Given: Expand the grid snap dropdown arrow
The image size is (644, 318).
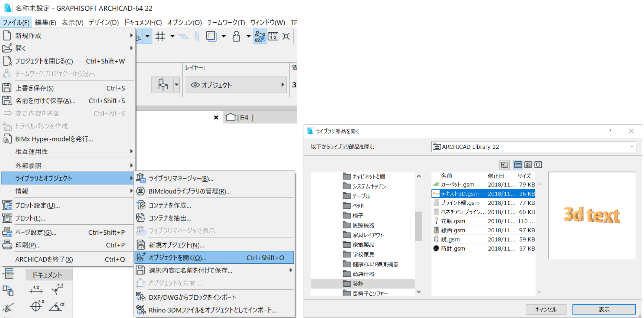Looking at the screenshot, I should coord(172,36).
